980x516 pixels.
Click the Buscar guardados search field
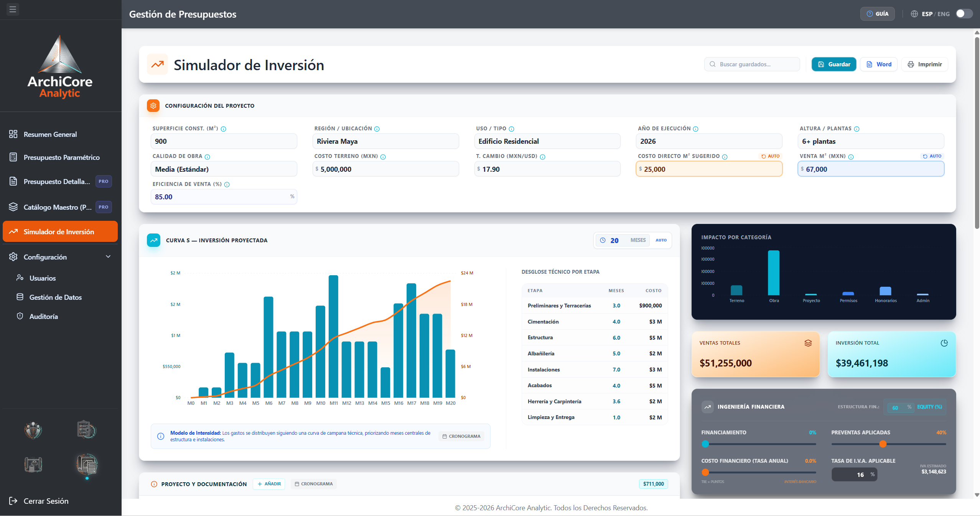[752, 64]
